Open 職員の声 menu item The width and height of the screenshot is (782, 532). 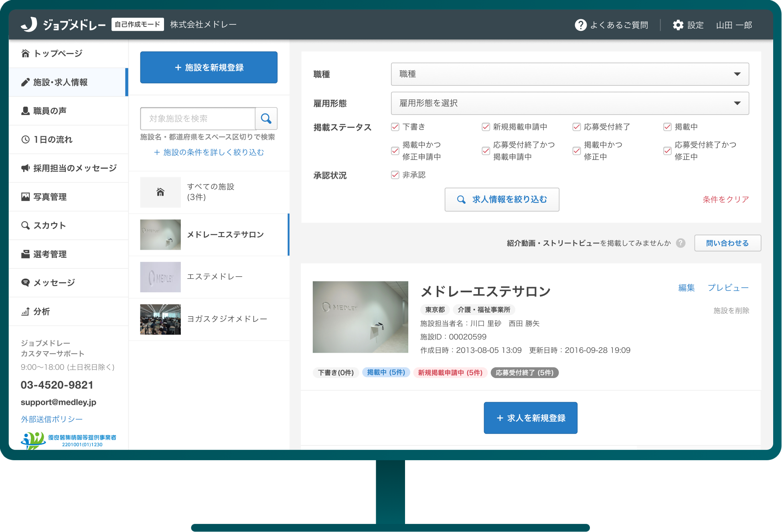[x=69, y=111]
